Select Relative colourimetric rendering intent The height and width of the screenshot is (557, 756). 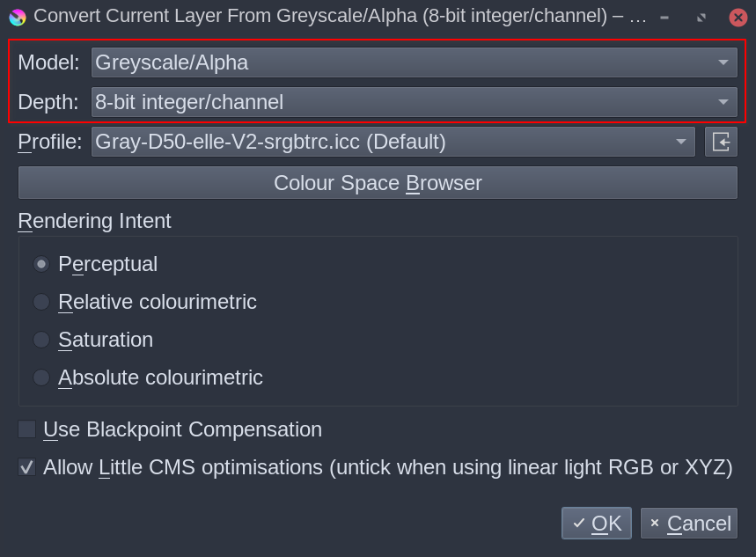pos(41,302)
